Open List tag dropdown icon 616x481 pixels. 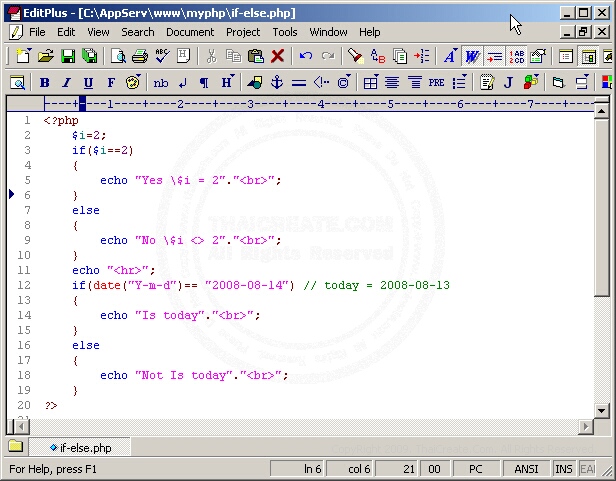[459, 83]
